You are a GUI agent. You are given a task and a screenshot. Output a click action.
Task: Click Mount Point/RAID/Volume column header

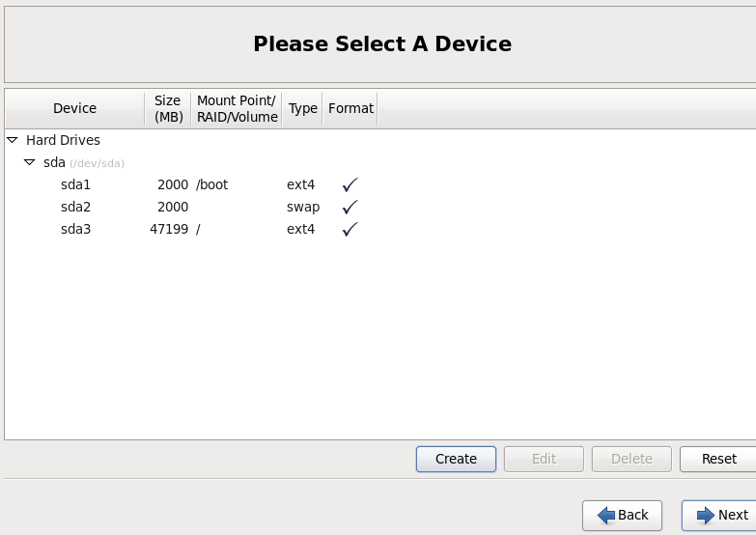237,108
